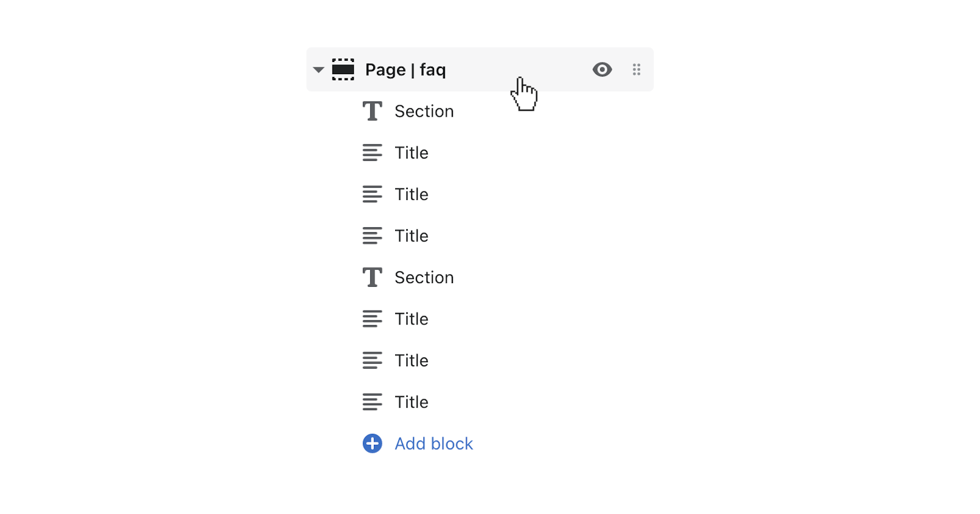Click the drag handle dots icon
The height and width of the screenshot is (514, 980).
637,70
